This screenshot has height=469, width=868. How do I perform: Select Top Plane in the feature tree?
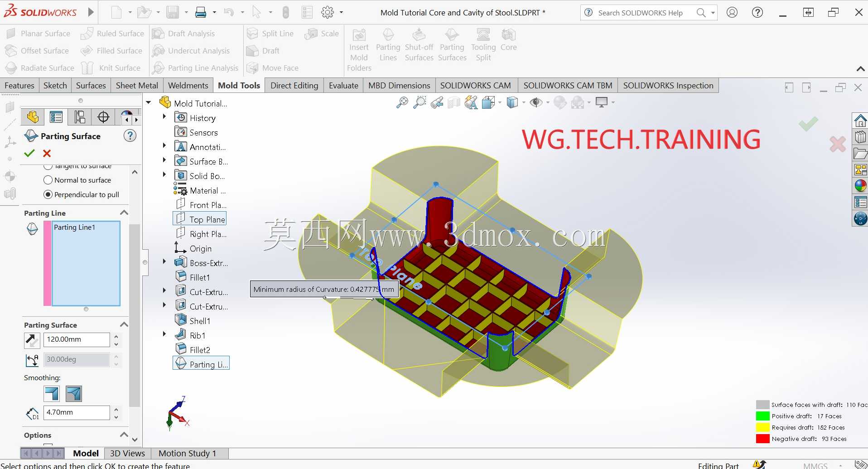click(200, 219)
